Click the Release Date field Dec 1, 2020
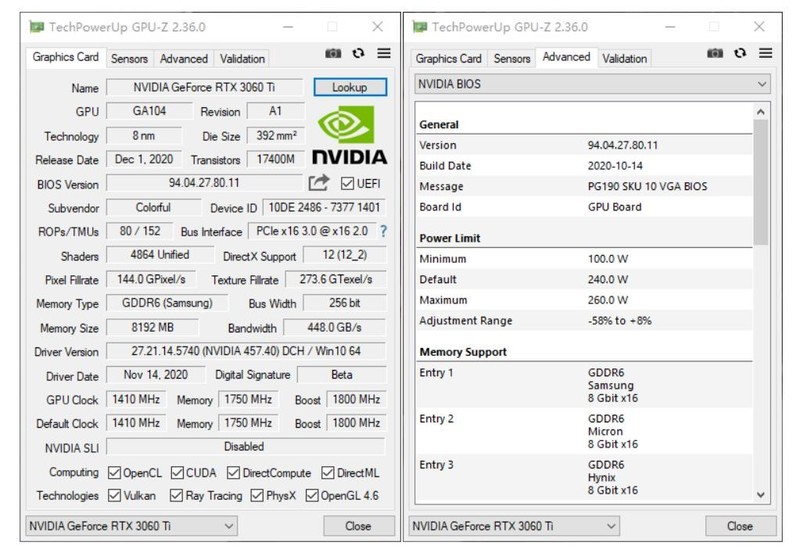The height and width of the screenshot is (553, 800). pos(144,159)
